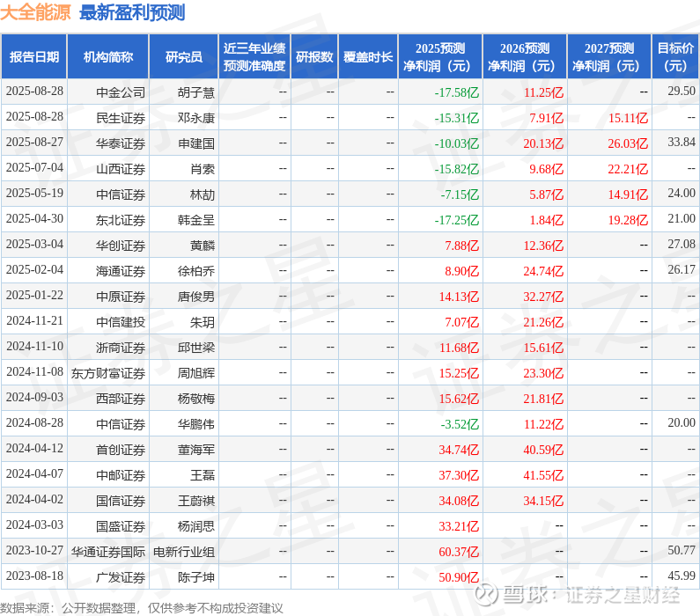Image resolution: width=700 pixels, height=616 pixels.
Task: Click the 近三年业绩预测准确度 header
Action: pyautogui.click(x=254, y=56)
